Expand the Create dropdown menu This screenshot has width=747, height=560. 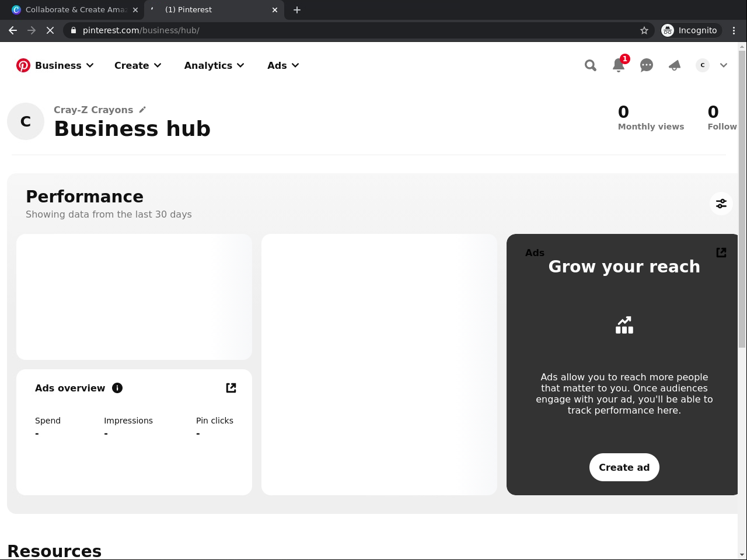[x=138, y=65]
